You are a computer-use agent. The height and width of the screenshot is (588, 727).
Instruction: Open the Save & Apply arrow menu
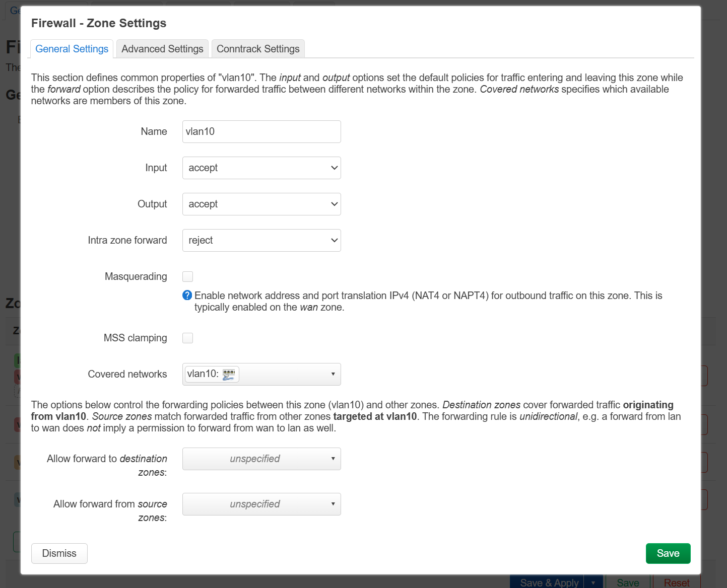coord(593,582)
